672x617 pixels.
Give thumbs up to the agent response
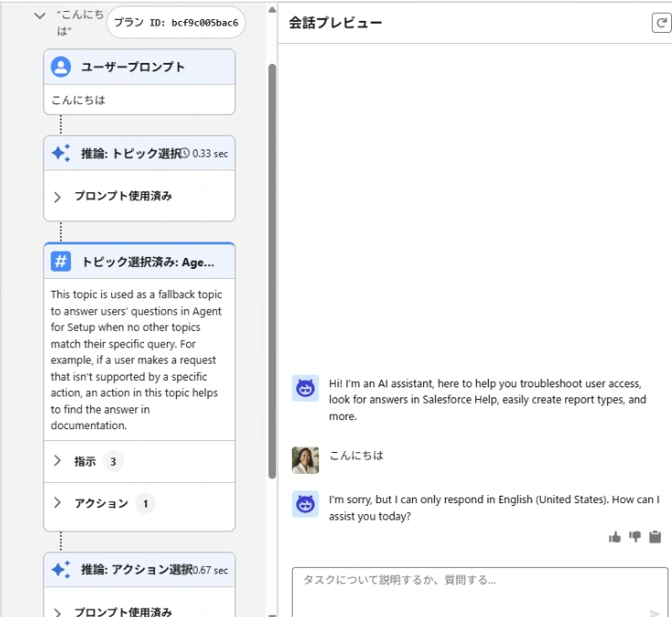point(615,537)
